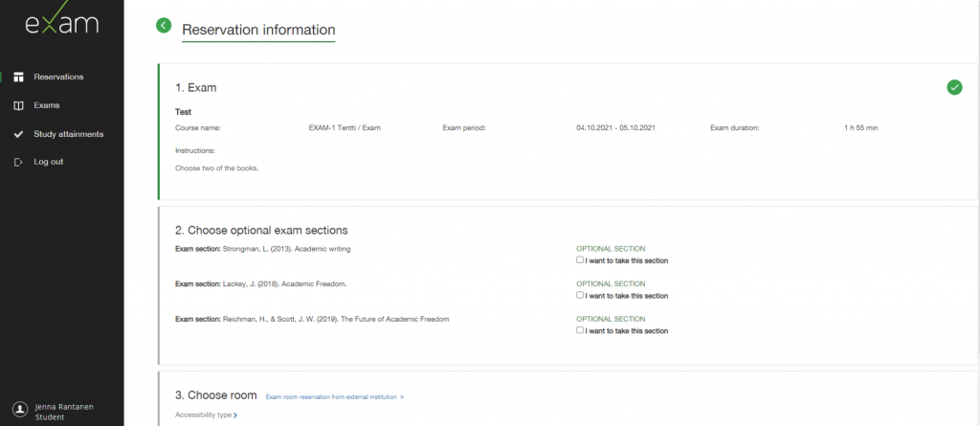Open Study attainments page
Image resolution: width=980 pixels, height=426 pixels.
click(x=68, y=134)
